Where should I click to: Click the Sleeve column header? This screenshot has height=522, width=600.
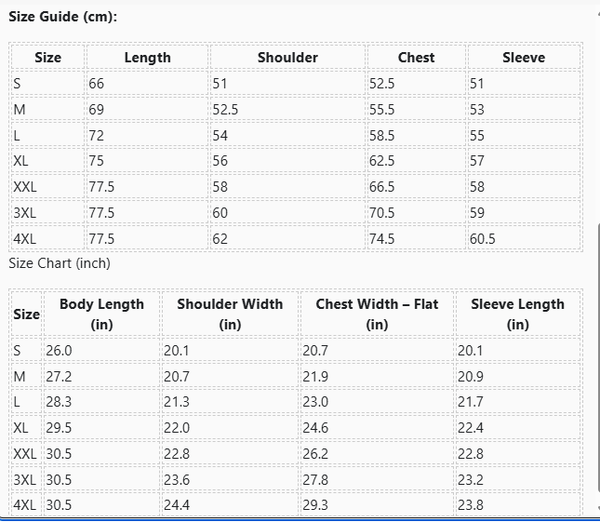pos(524,58)
